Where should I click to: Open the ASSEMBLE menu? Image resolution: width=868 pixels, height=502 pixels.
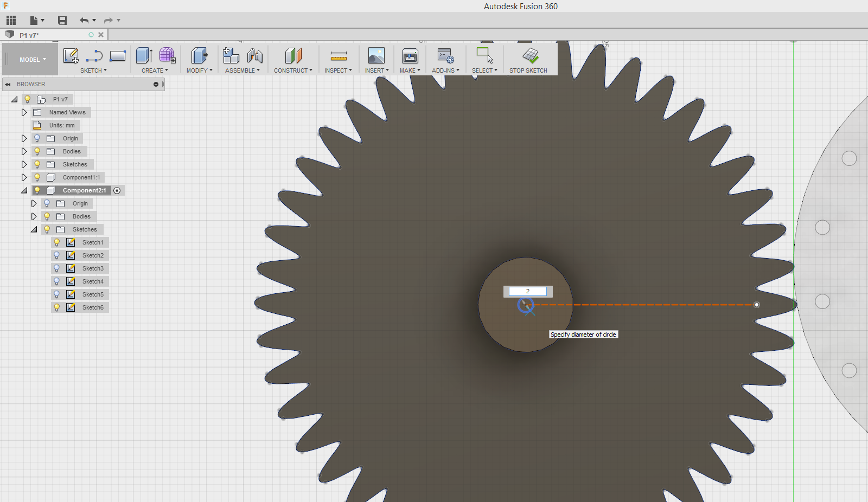pos(242,70)
